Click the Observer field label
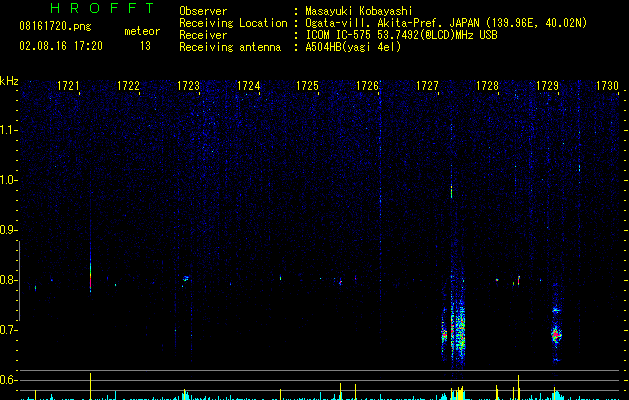Viewport: 629px width, 400px height. (x=203, y=11)
